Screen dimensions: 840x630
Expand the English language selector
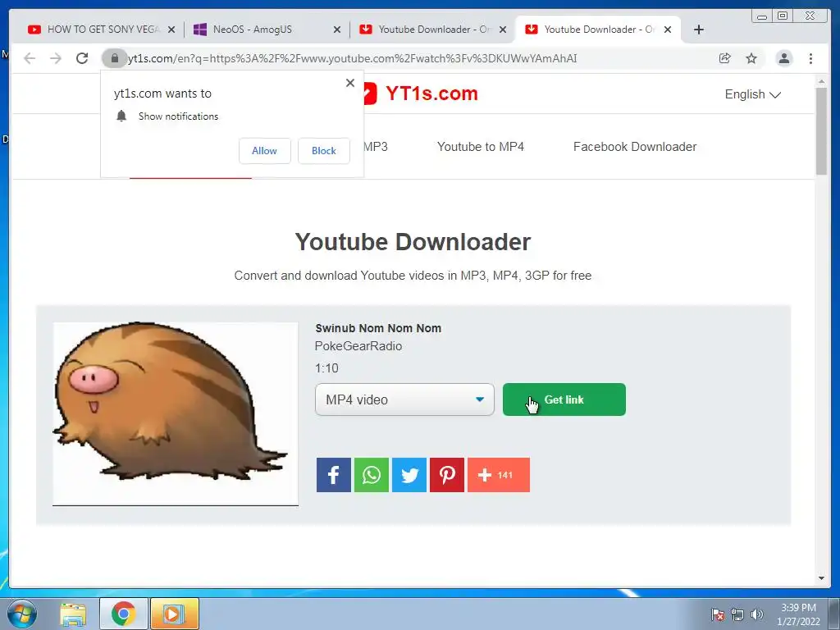[753, 94]
